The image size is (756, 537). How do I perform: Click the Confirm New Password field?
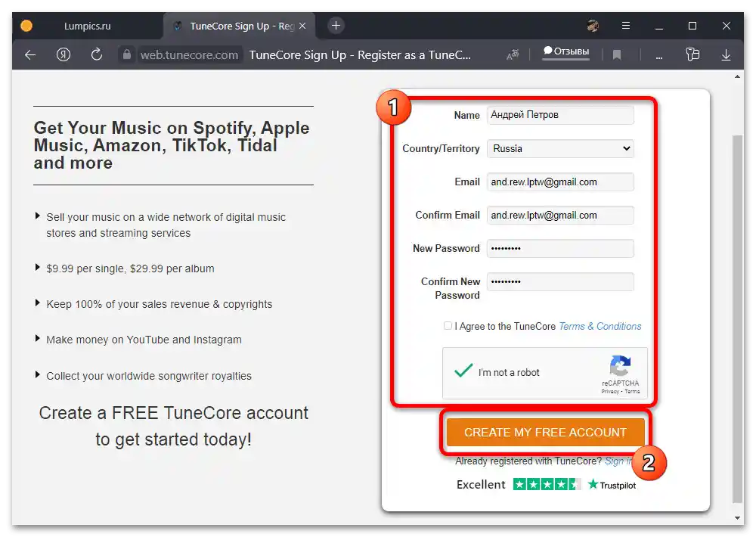560,282
